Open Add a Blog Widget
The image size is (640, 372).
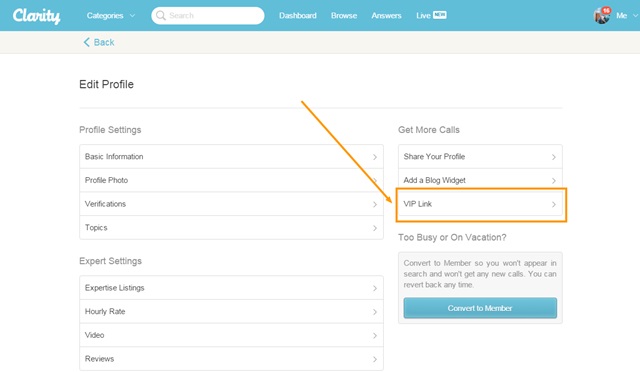coord(480,180)
